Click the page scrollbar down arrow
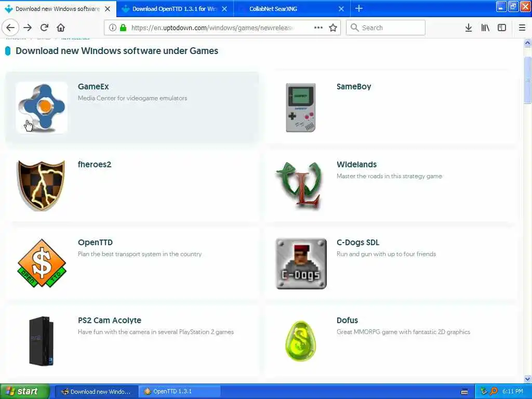The width and height of the screenshot is (532, 399). click(528, 379)
